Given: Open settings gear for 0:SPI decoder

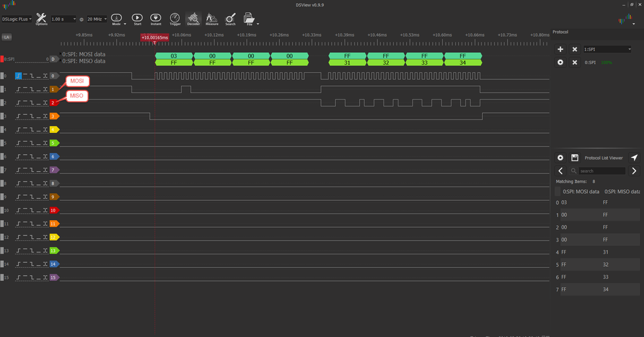Looking at the screenshot, I should (560, 63).
